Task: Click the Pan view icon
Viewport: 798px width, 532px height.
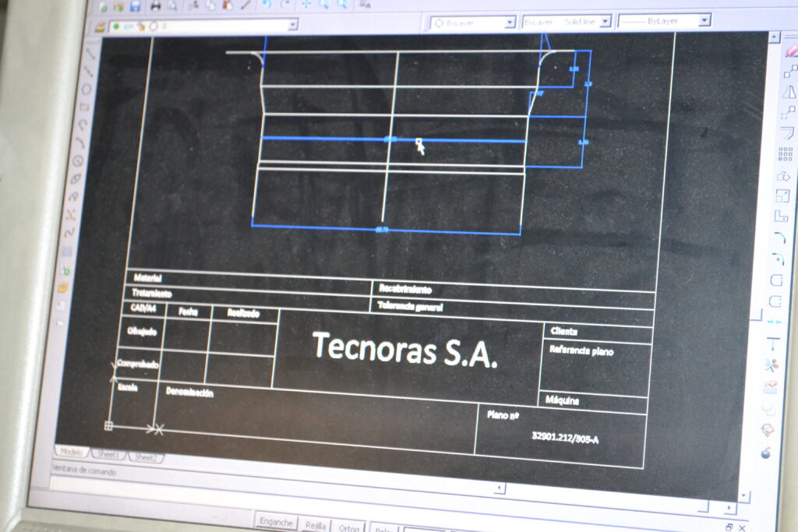Action: [306, 5]
